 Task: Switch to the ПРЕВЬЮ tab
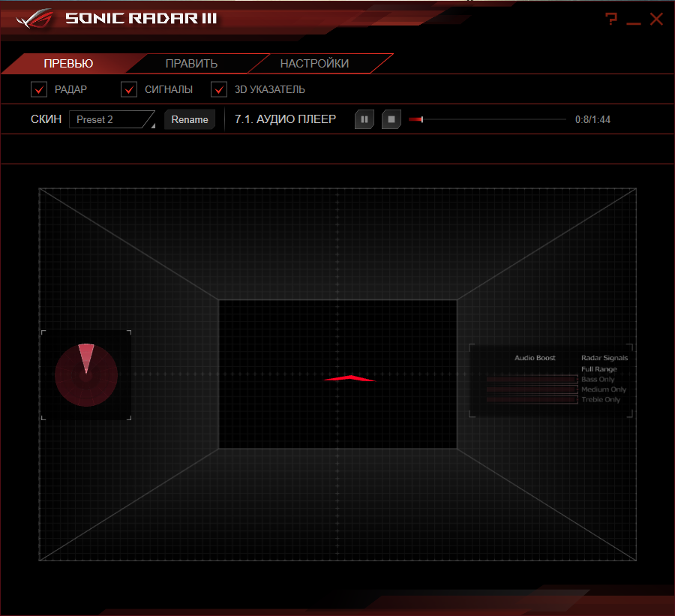tap(68, 64)
